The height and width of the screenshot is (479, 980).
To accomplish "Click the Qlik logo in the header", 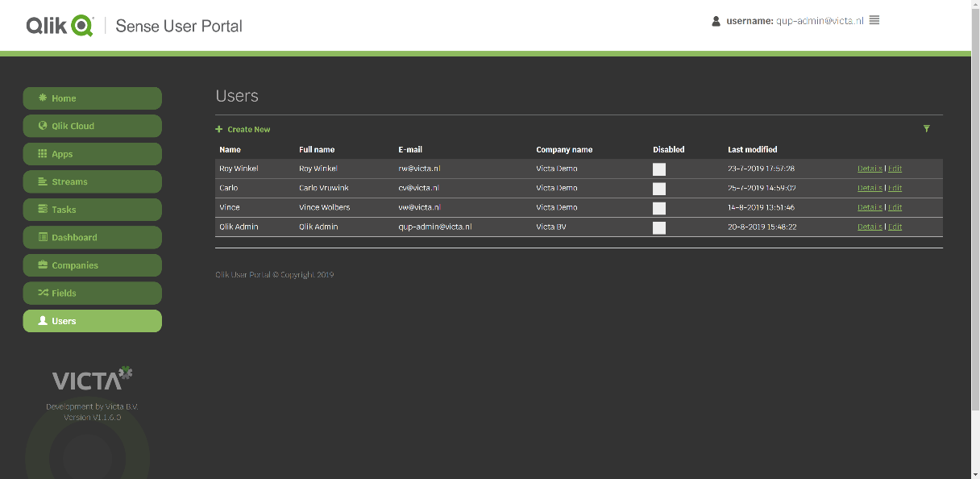I will tap(60, 25).
